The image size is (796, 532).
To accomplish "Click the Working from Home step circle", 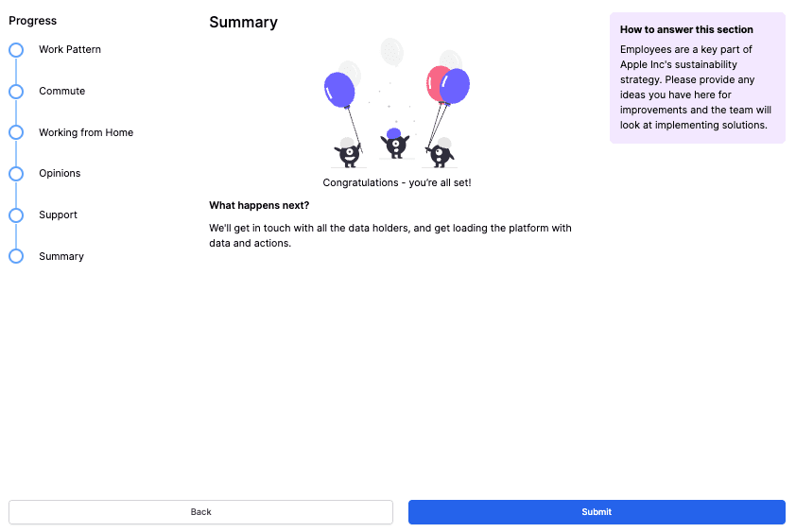I will 16,133.
